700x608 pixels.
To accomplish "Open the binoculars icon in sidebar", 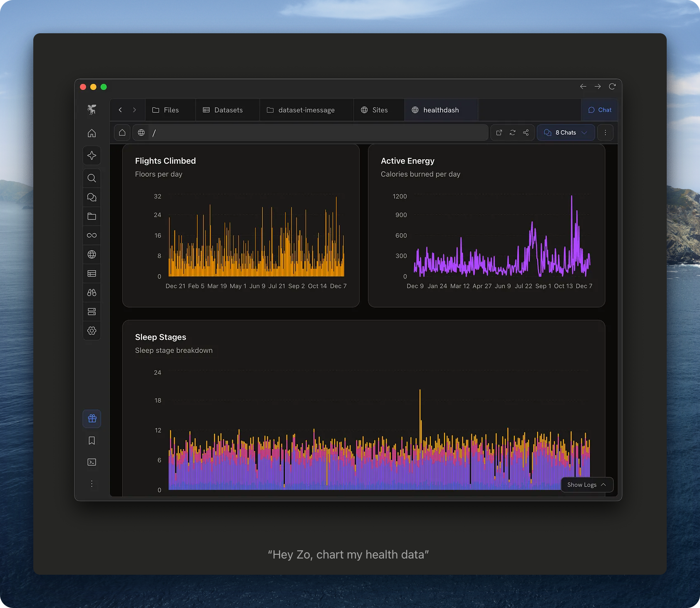I will pyautogui.click(x=92, y=293).
